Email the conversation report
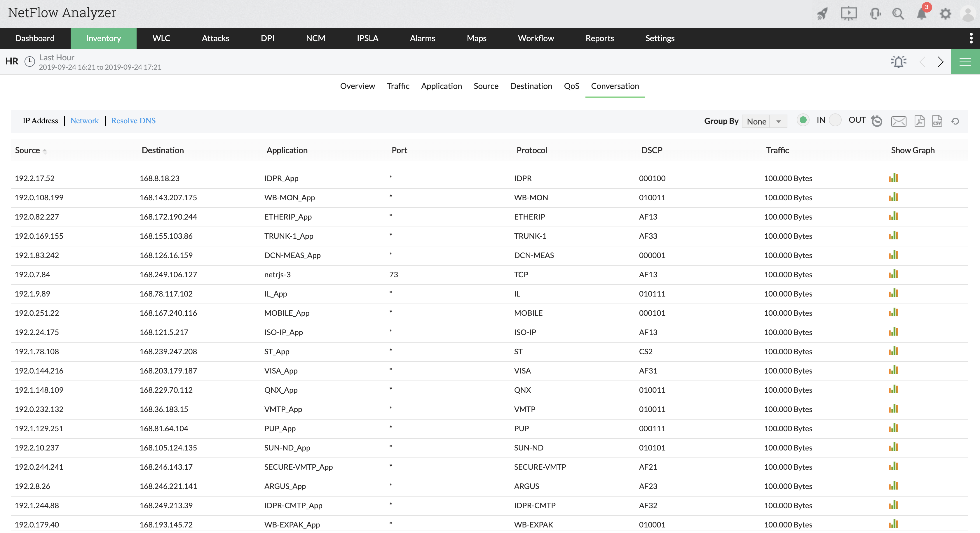This screenshot has width=980, height=533. [x=899, y=121]
